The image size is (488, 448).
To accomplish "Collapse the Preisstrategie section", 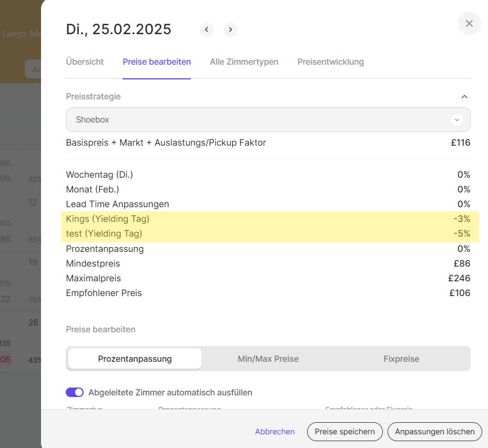I will pos(464,97).
